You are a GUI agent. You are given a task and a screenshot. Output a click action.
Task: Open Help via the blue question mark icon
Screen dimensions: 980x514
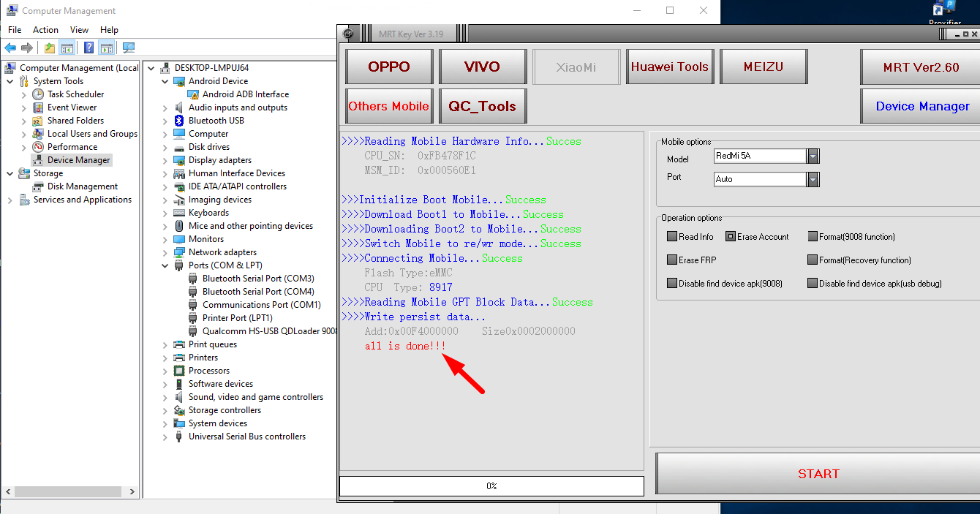coord(88,48)
